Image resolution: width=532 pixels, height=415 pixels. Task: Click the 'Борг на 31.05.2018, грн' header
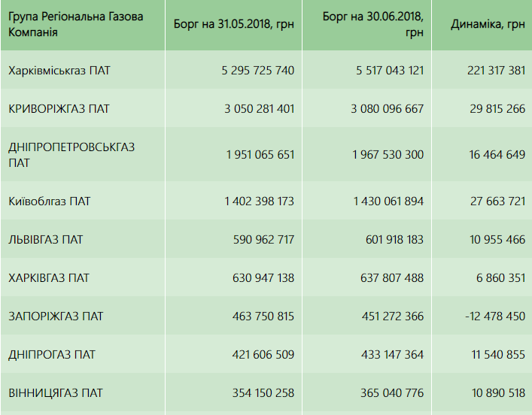tap(233, 26)
